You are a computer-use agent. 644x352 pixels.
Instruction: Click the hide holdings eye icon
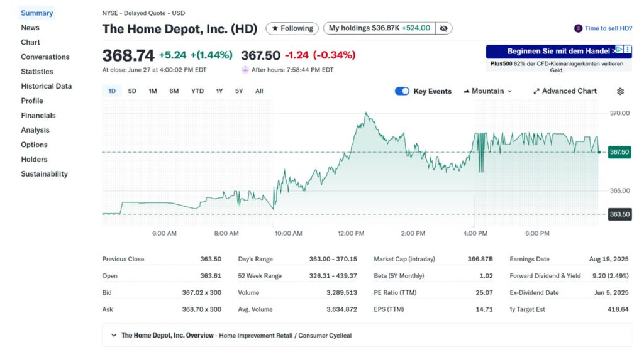point(443,28)
